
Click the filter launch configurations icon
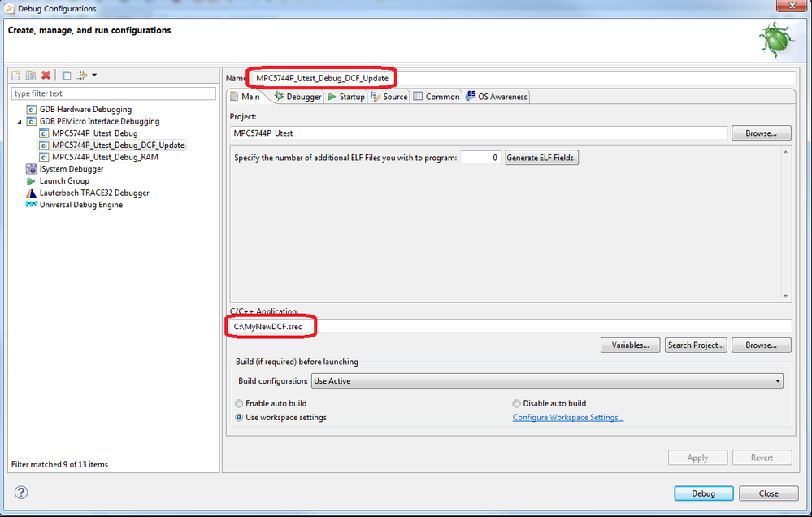coord(82,76)
